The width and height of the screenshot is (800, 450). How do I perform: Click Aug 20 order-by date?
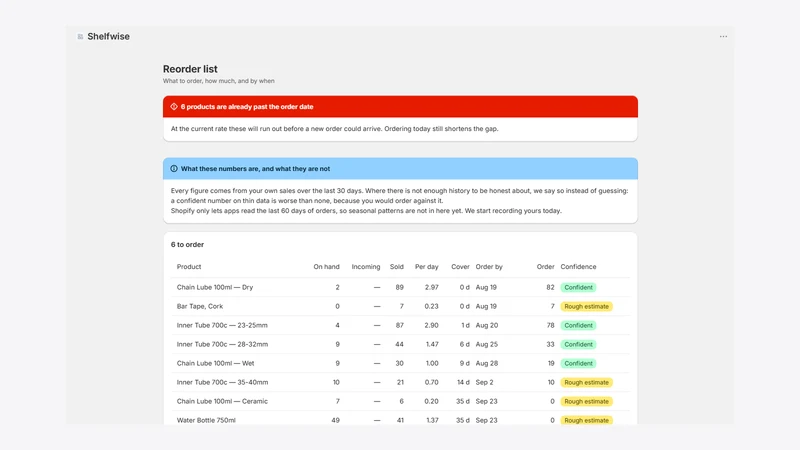tap(487, 325)
